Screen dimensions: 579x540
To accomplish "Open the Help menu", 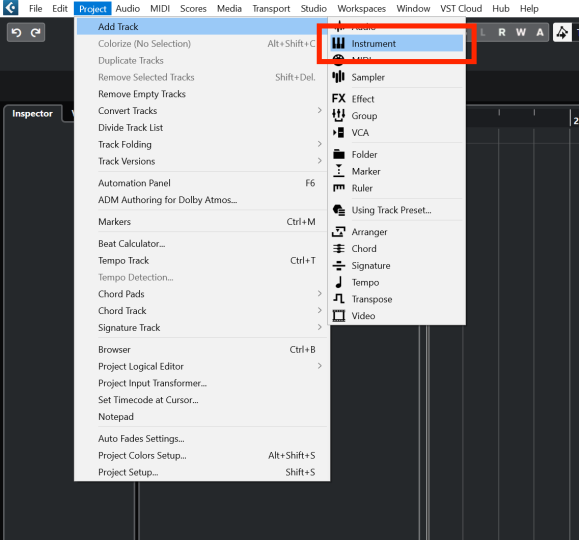I will click(x=529, y=8).
